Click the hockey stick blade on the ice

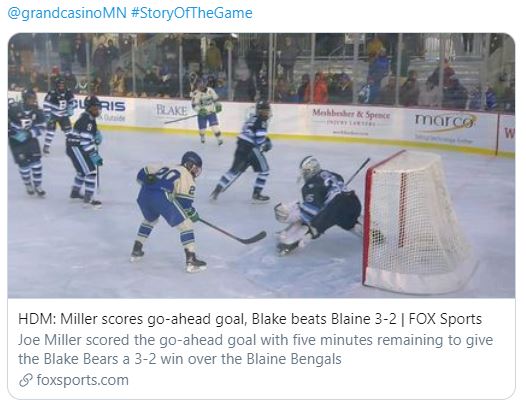tap(253, 238)
